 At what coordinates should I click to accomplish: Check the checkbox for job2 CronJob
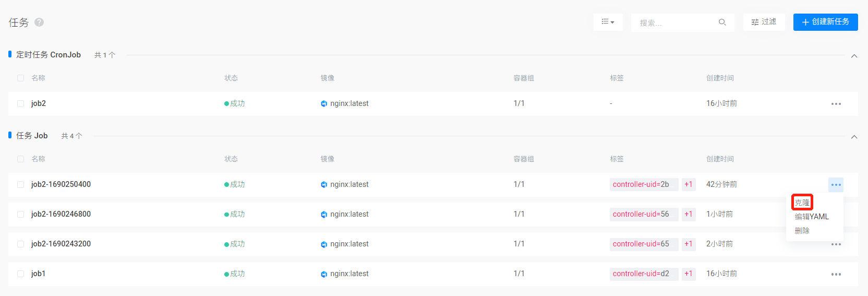21,104
